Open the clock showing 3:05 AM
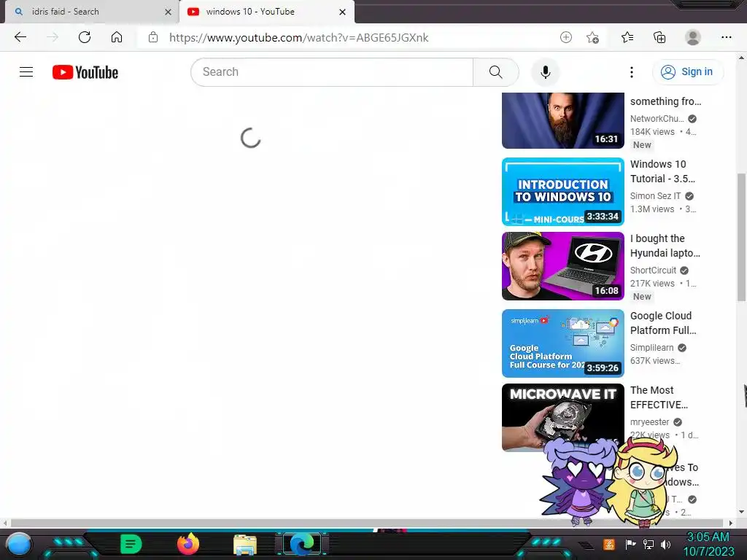This screenshot has width=747, height=560. 708,544
